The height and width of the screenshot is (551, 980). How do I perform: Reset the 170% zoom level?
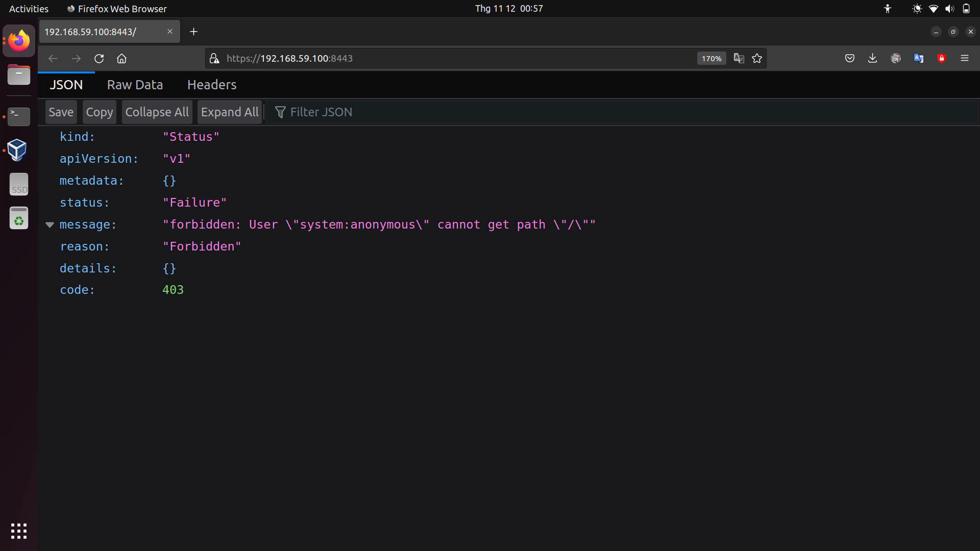click(x=712, y=59)
